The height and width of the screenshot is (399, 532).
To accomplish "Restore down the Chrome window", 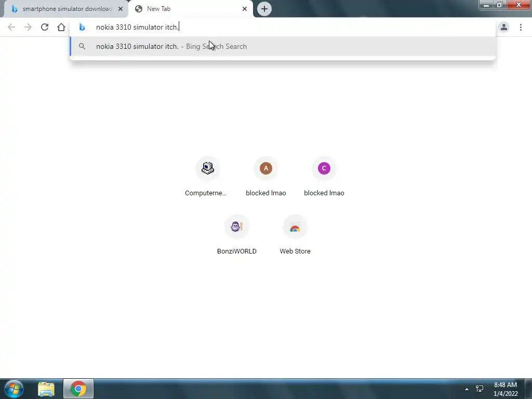I will point(500,5).
